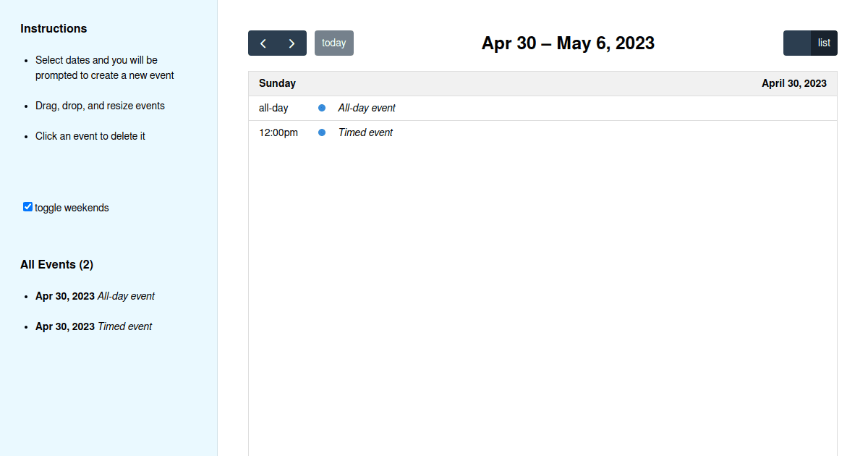
Task: Switch to the list view
Action: 824,43
